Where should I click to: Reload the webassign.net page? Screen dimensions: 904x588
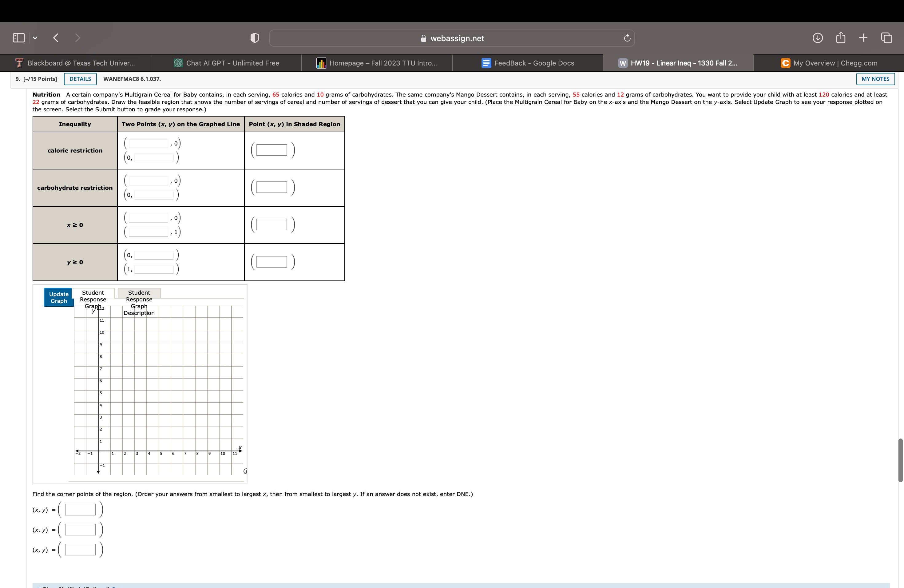tap(627, 38)
